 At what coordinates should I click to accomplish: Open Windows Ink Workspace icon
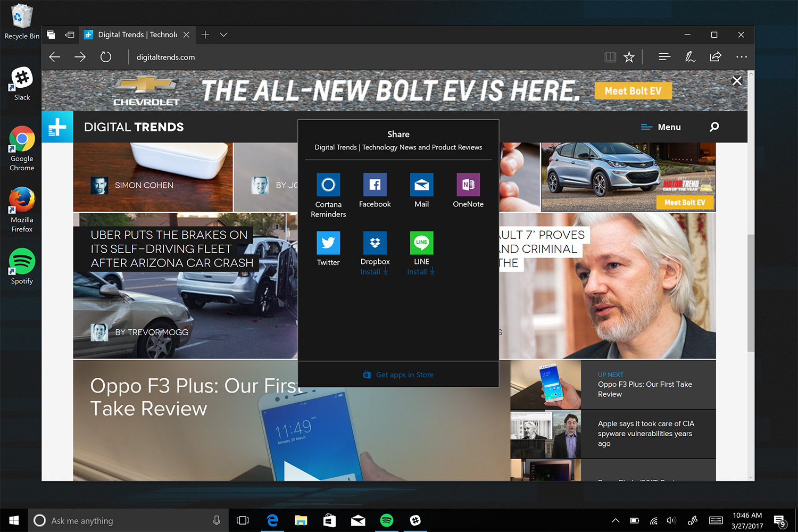[x=693, y=520]
